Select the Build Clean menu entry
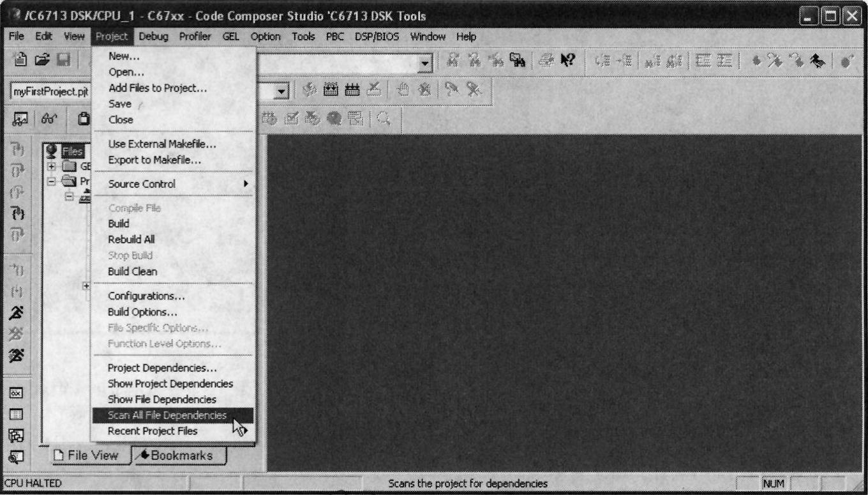Screen dimensions: 868x495 point(173,271)
